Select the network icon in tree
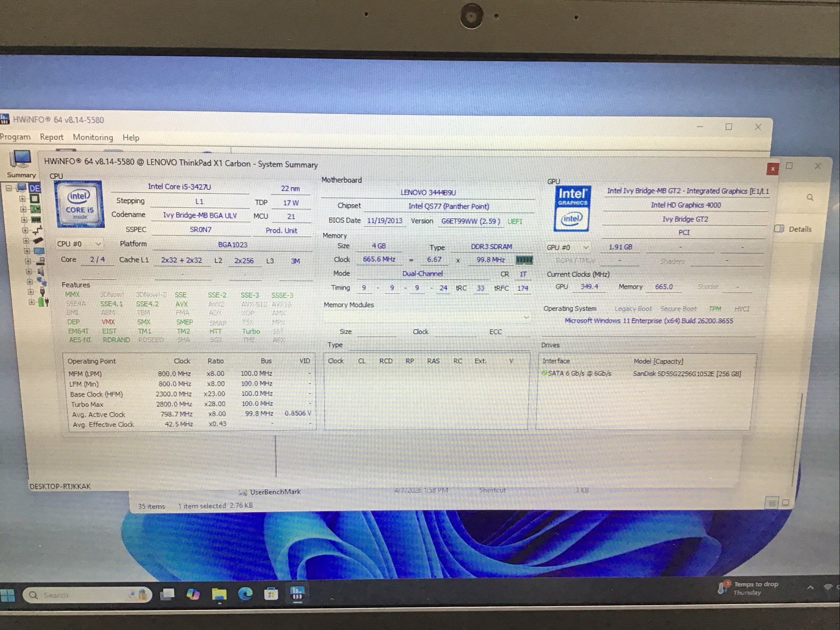 click(42, 282)
